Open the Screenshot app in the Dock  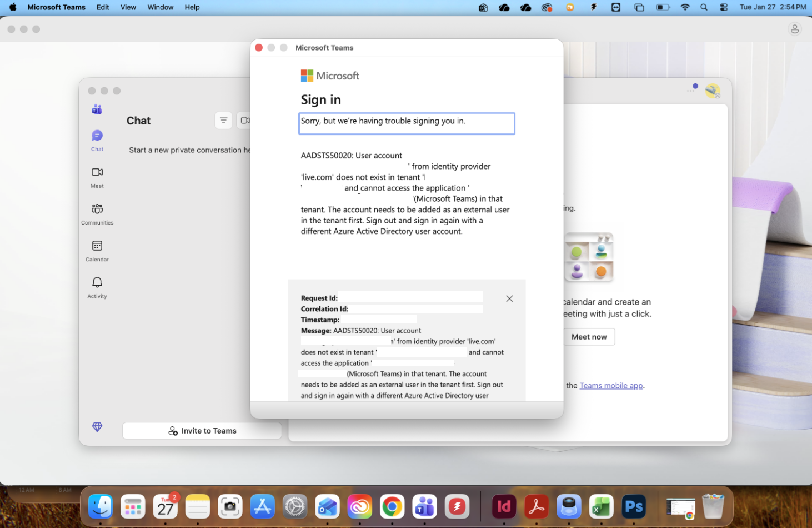[230, 506]
